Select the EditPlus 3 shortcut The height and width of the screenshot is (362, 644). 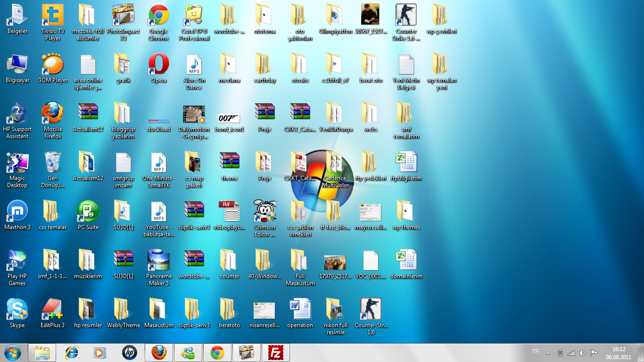pyautogui.click(x=53, y=313)
